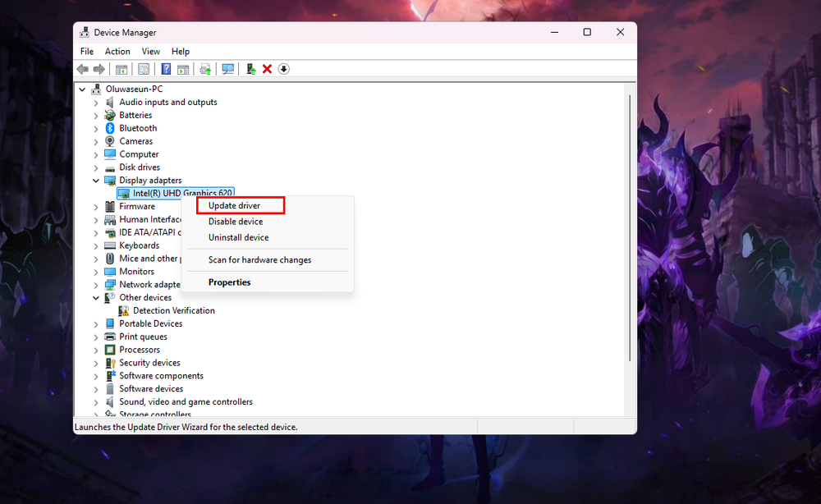Click the Detection Verification warning icon
821x504 pixels.
tap(124, 311)
